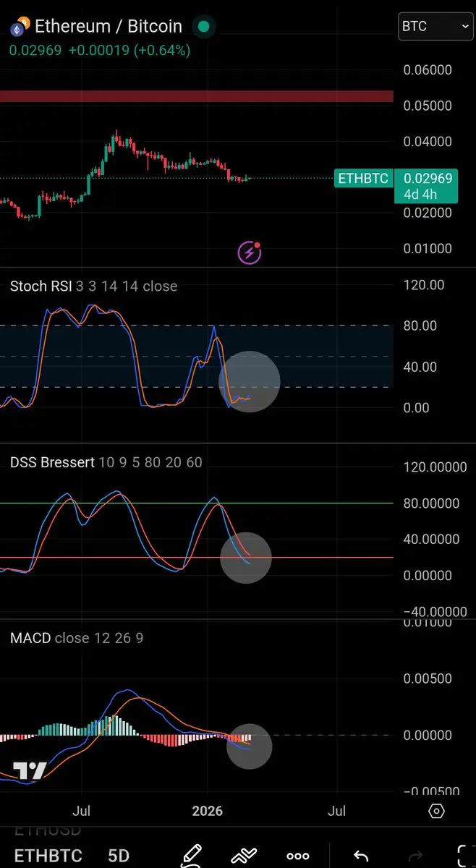Tap the red resistance zone rectangle
This screenshot has width=476, height=868.
[x=197, y=96]
